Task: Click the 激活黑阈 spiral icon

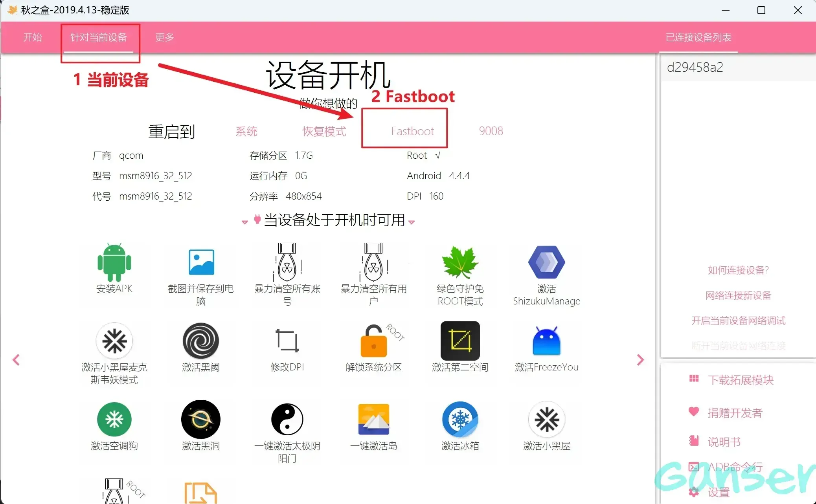Action: click(x=201, y=341)
